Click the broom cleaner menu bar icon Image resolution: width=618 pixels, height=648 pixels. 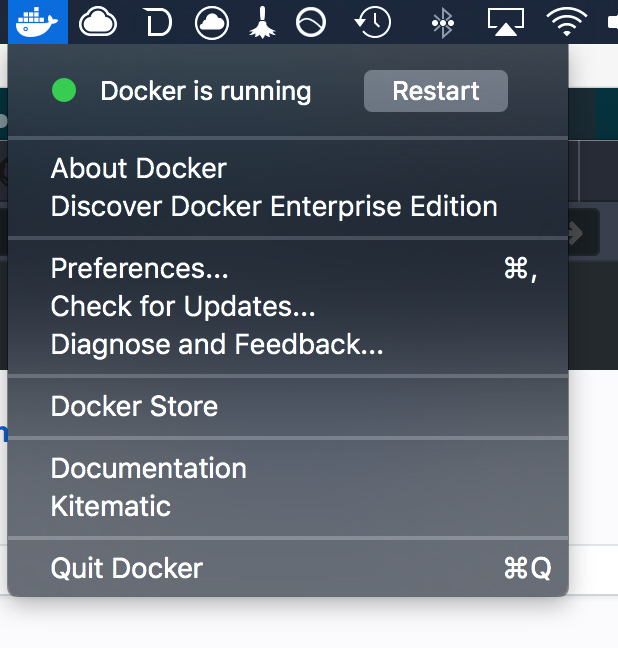click(x=262, y=22)
